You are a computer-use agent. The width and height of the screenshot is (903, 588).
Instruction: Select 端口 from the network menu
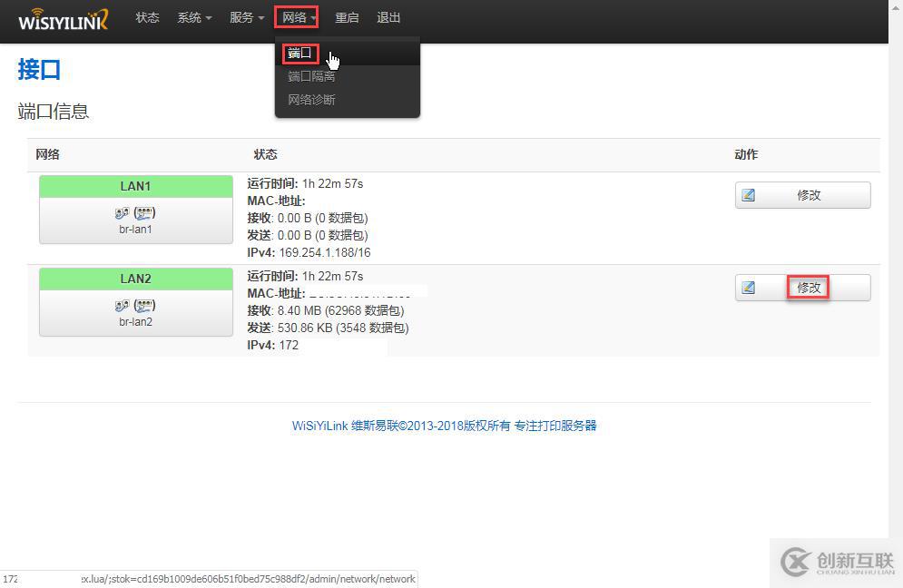click(x=299, y=53)
